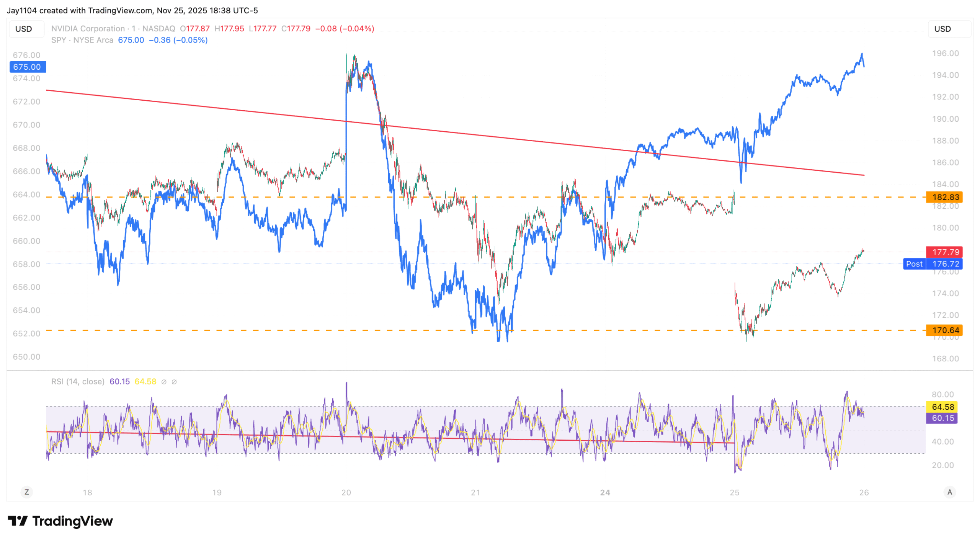Click the RSI (14, close) indicator label

[x=78, y=382]
